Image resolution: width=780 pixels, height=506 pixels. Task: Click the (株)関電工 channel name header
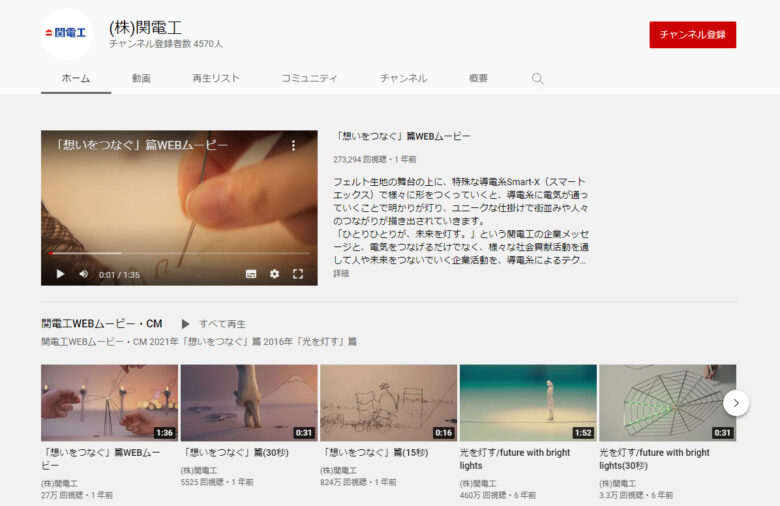(145, 27)
